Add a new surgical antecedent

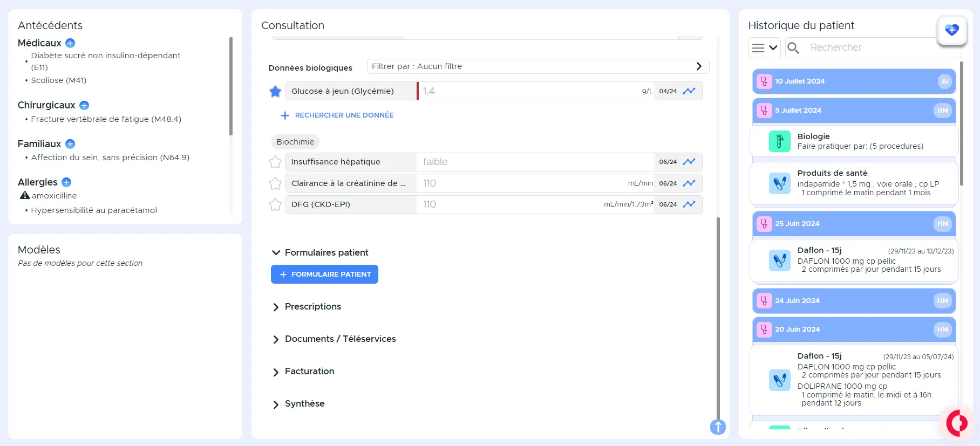click(84, 105)
